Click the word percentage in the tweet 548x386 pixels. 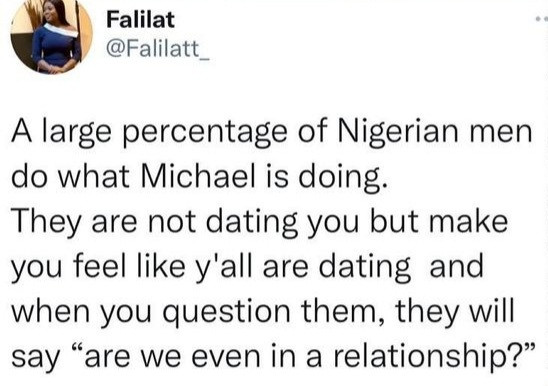pyautogui.click(x=205, y=134)
